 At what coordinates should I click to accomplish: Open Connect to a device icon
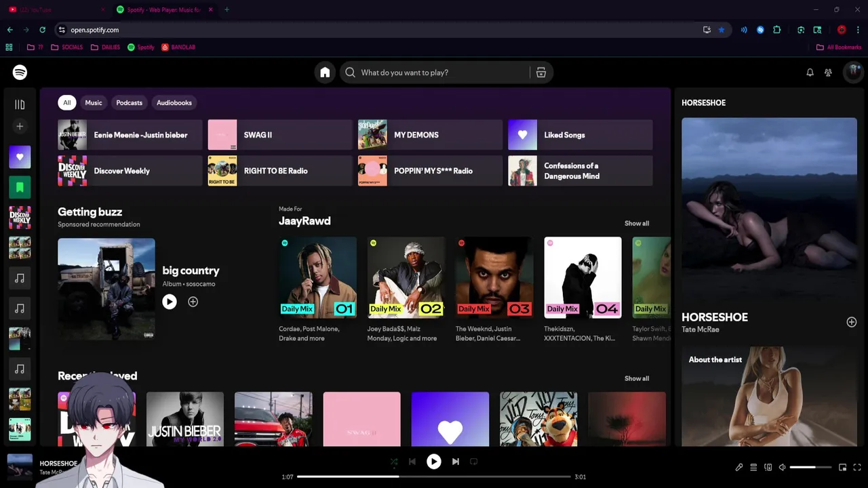coord(768,467)
